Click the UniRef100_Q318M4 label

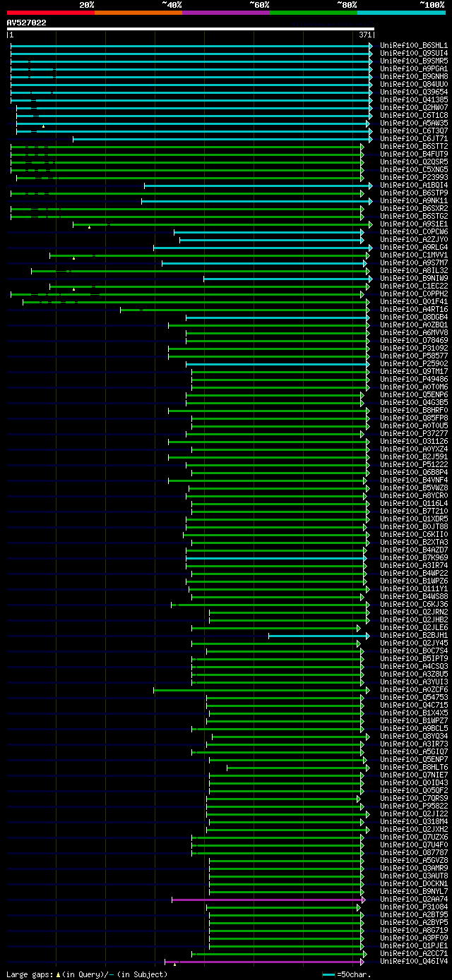(x=414, y=821)
